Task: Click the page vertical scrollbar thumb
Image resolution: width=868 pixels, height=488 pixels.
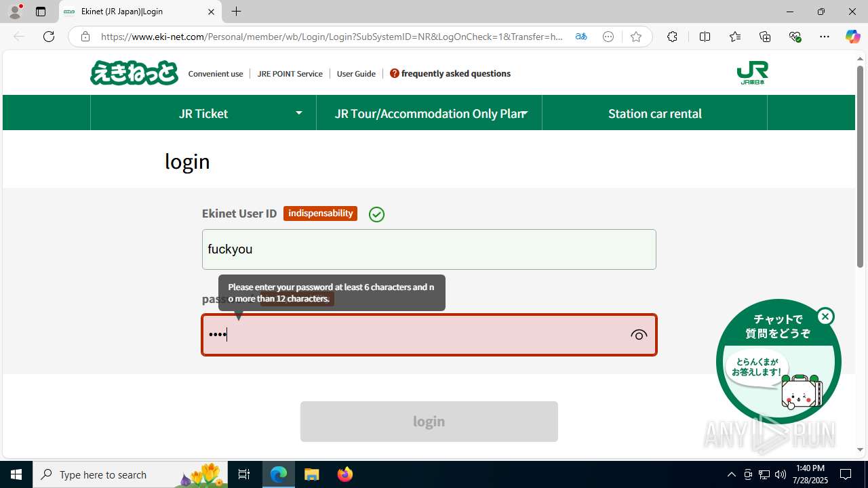Action: (x=860, y=166)
